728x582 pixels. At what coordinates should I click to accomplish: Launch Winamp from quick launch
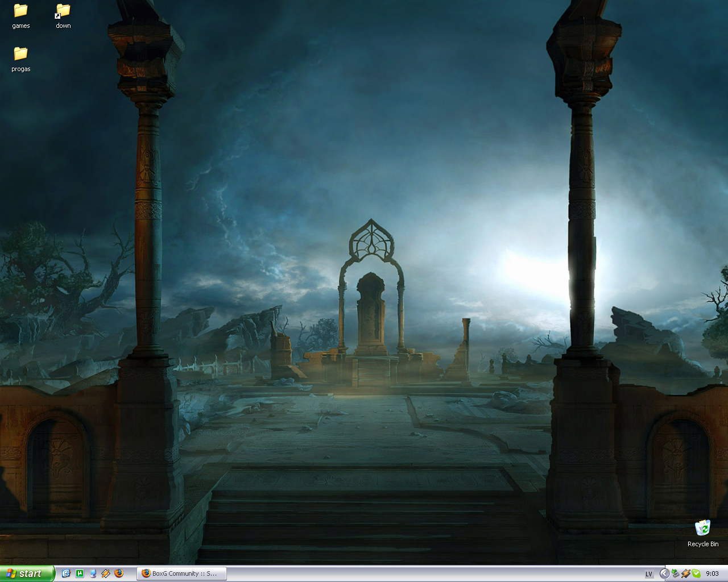click(x=106, y=573)
